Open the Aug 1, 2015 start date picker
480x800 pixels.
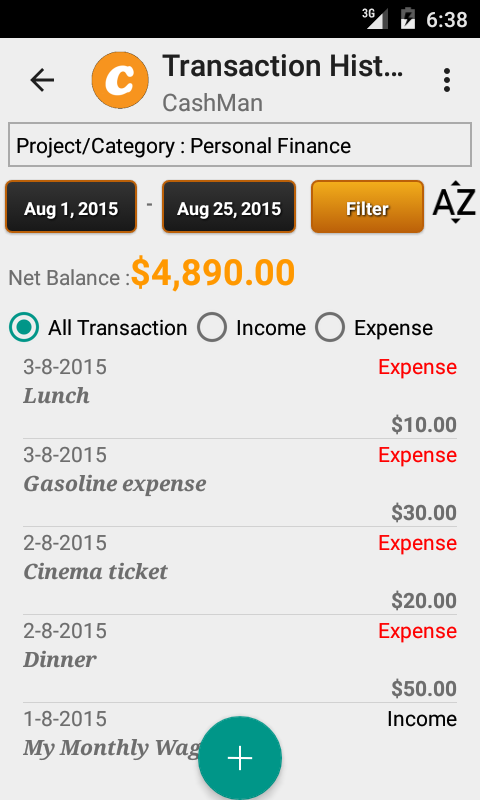71,207
